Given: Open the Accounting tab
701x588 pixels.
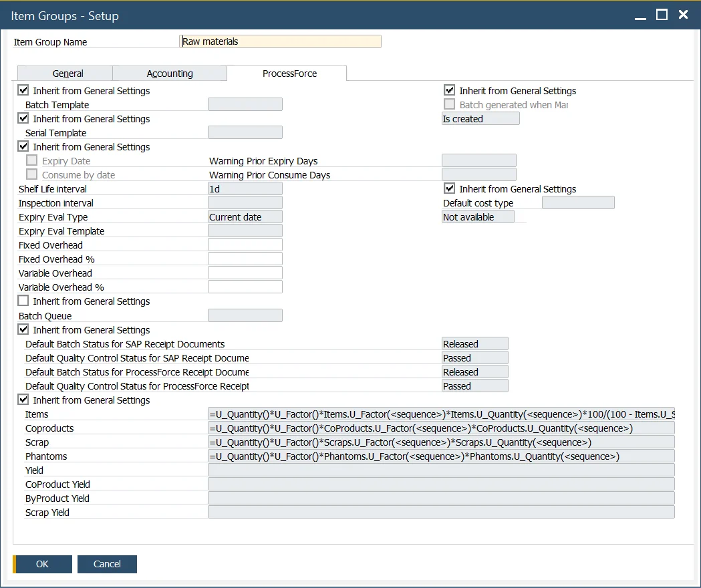Looking at the screenshot, I should pyautogui.click(x=170, y=73).
